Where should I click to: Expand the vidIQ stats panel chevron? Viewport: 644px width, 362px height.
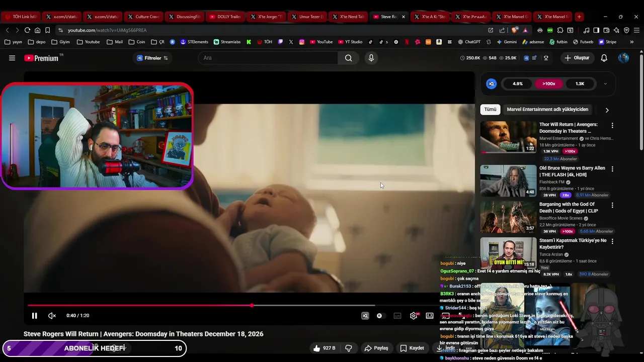point(605,84)
